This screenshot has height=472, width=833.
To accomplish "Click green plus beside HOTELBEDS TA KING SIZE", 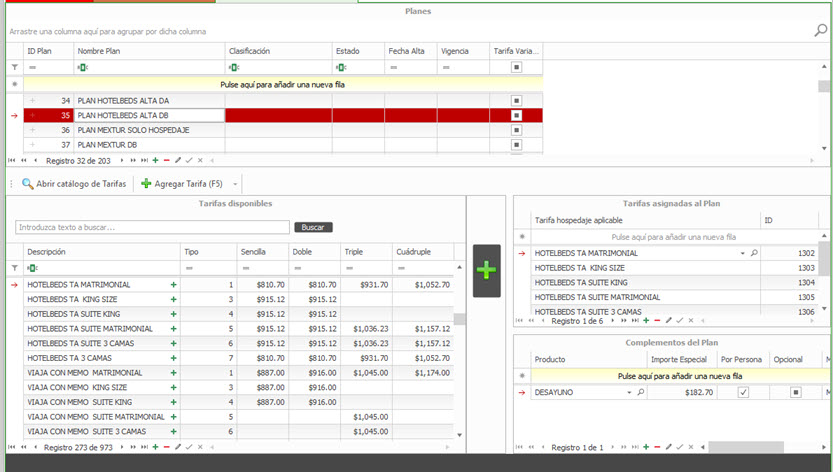I will coord(173,299).
